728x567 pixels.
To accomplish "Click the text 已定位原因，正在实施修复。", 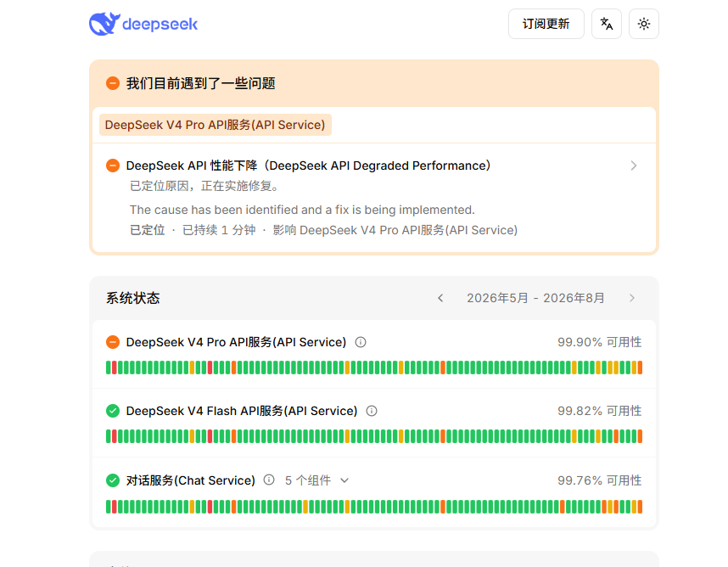I will click(204, 186).
